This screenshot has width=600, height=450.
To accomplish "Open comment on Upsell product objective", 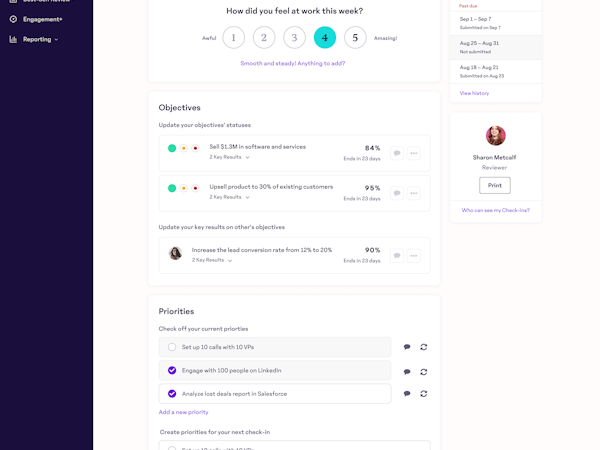I will click(397, 193).
